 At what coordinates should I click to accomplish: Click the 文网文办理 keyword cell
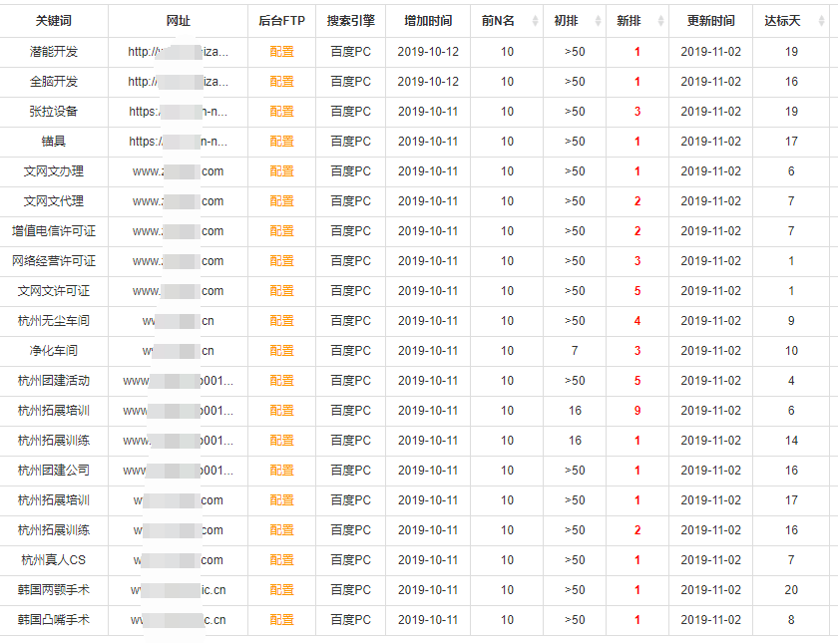click(x=54, y=171)
